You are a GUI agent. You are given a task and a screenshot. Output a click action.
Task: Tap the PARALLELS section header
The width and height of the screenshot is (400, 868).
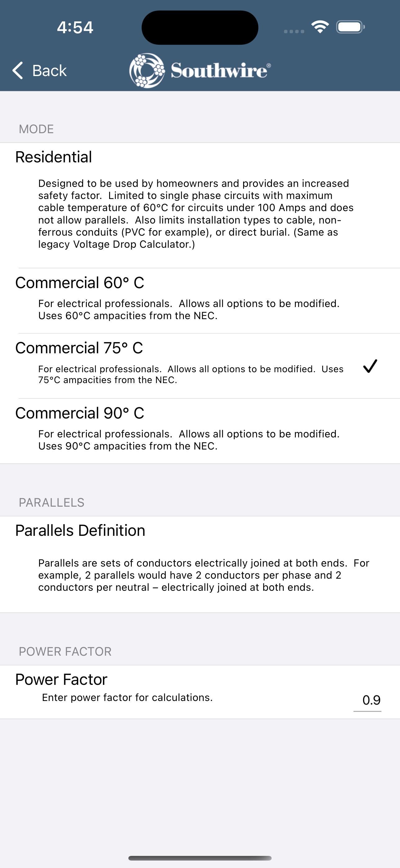pos(51,502)
